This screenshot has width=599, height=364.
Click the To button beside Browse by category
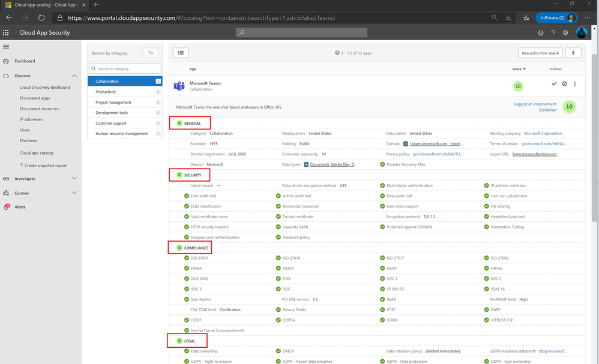(x=151, y=53)
